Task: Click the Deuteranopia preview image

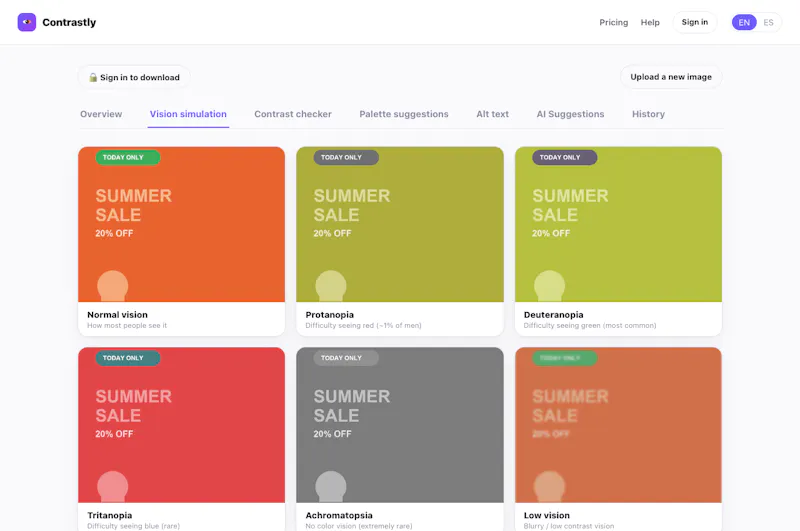Action: (x=618, y=224)
